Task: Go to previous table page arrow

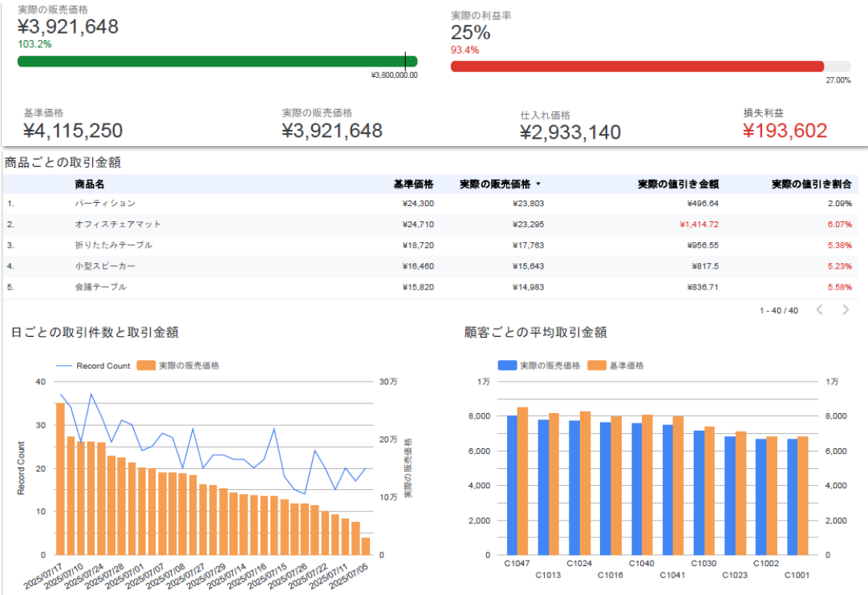Action: click(819, 310)
